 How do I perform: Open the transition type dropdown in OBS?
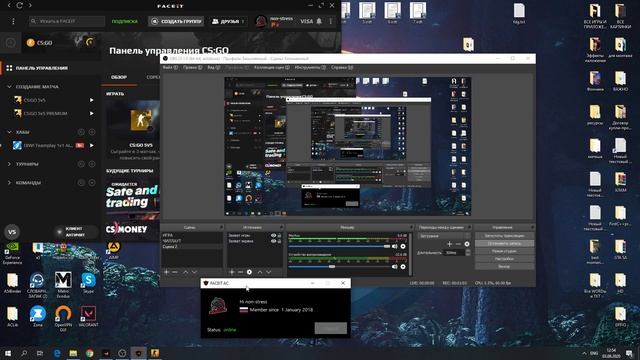click(444, 236)
